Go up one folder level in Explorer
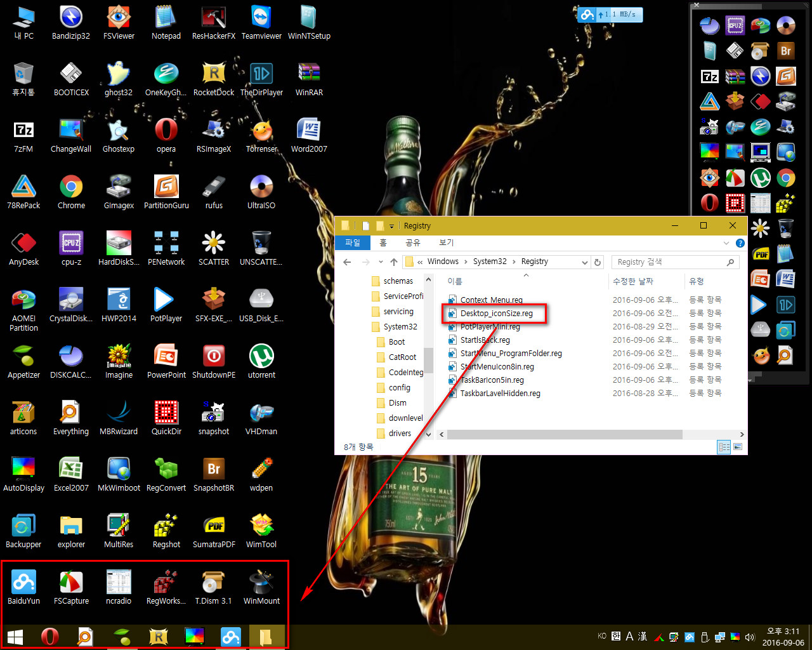812x650 pixels. pyautogui.click(x=394, y=262)
